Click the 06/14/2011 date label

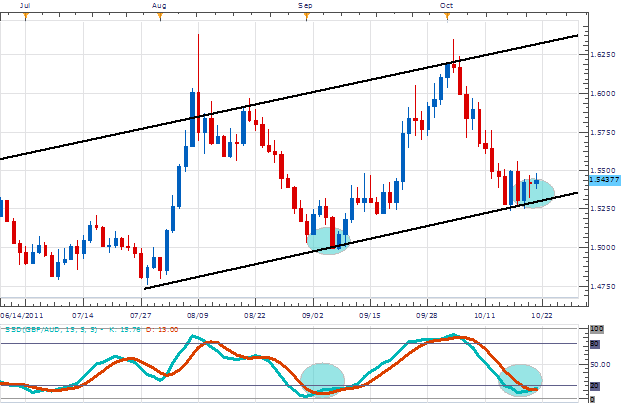(22, 315)
